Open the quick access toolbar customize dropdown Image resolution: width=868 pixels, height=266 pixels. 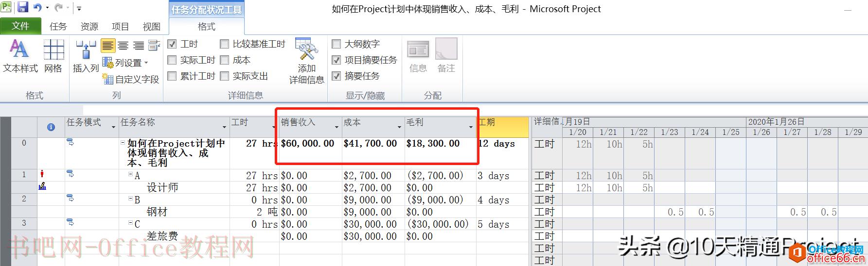pos(79,8)
